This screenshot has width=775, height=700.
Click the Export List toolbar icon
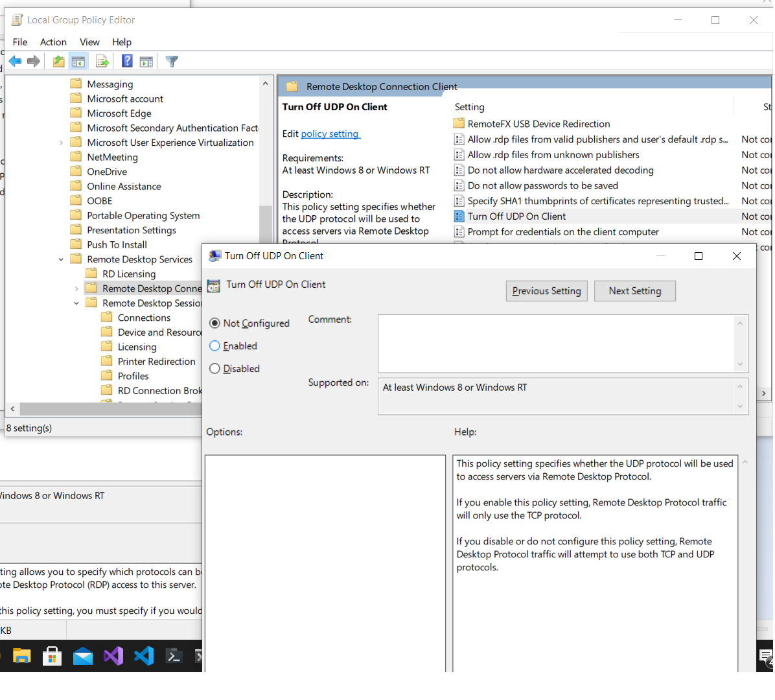102,62
